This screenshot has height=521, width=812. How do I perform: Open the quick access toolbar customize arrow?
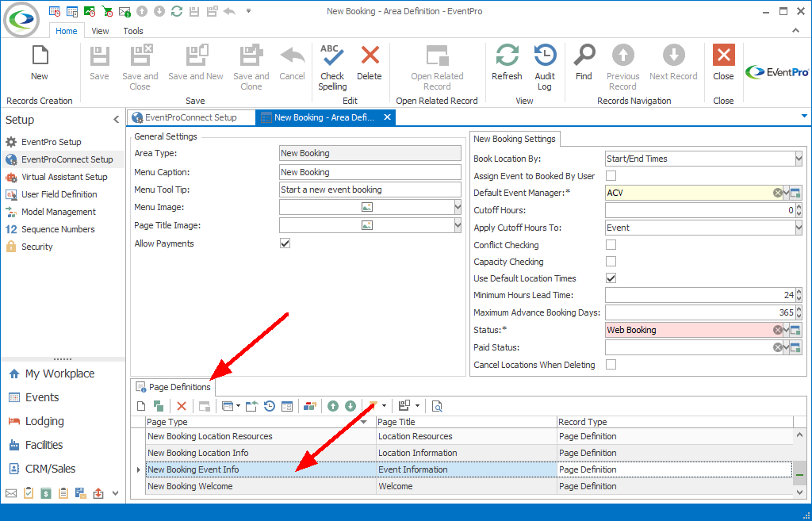click(x=248, y=11)
